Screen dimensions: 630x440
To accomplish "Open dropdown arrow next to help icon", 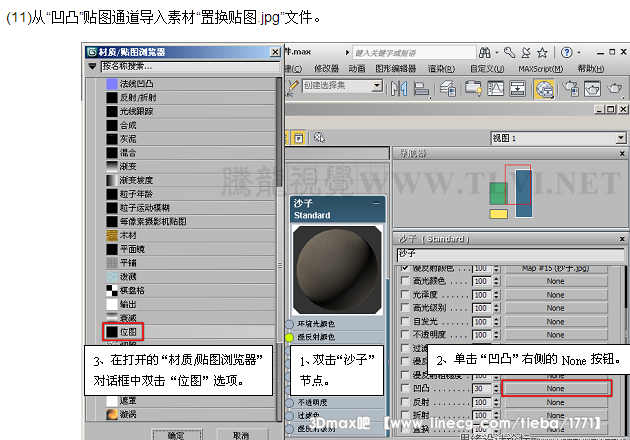I will [x=579, y=53].
